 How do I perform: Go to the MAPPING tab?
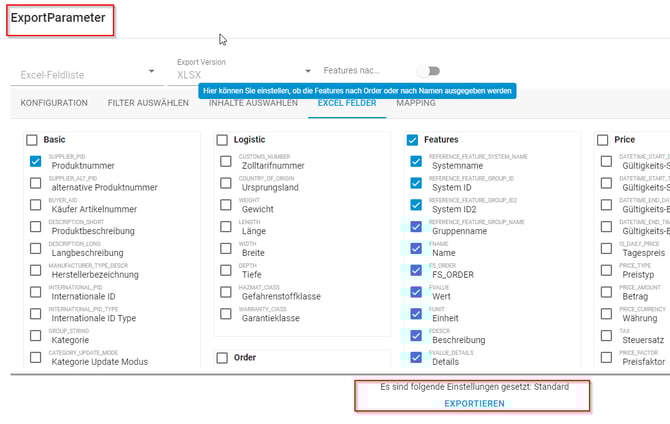(415, 103)
